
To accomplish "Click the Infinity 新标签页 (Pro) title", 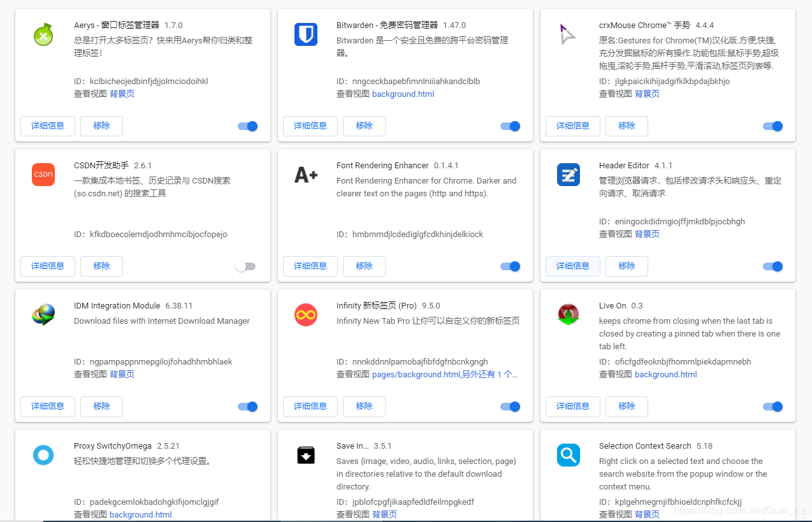I will click(377, 306).
